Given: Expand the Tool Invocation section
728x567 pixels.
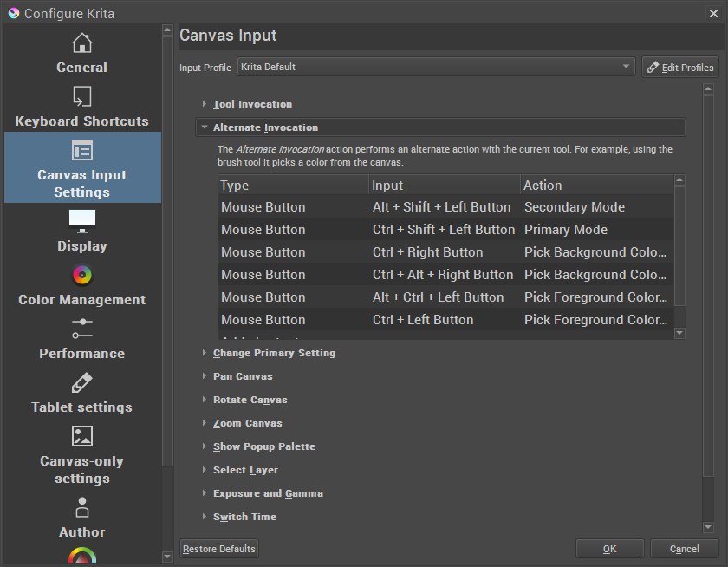Looking at the screenshot, I should click(204, 103).
